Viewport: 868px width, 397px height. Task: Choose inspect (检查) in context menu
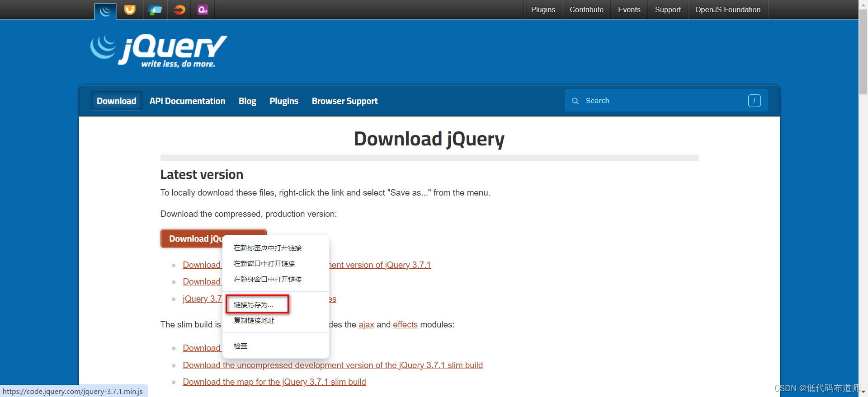click(275, 346)
